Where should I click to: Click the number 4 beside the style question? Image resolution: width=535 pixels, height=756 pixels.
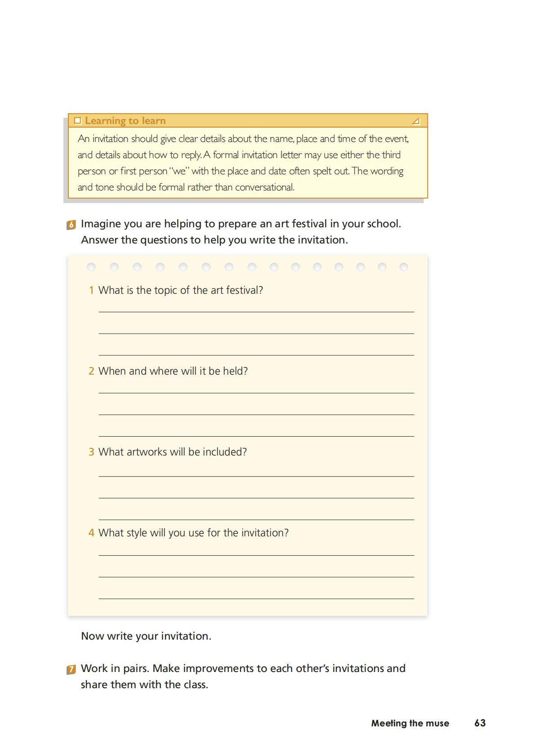point(91,533)
